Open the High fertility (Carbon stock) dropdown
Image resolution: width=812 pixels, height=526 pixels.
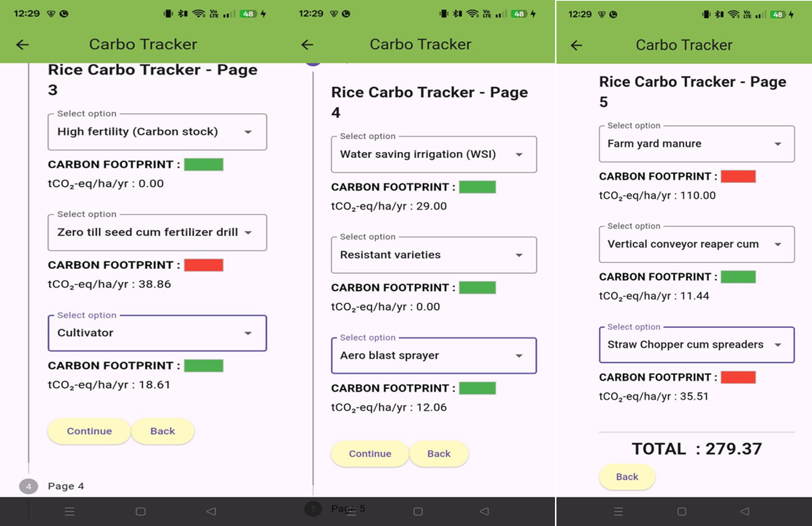coord(157,132)
